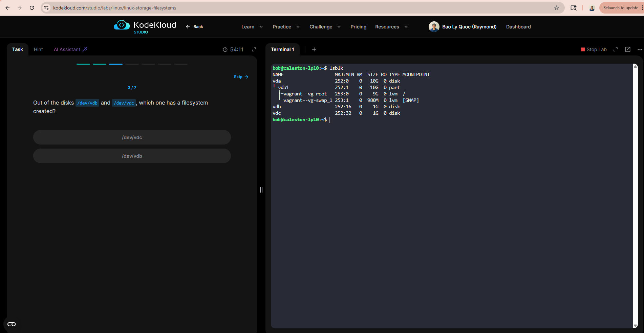Select the /dev/vdb answer option
This screenshot has width=644, height=333.
coord(132,156)
